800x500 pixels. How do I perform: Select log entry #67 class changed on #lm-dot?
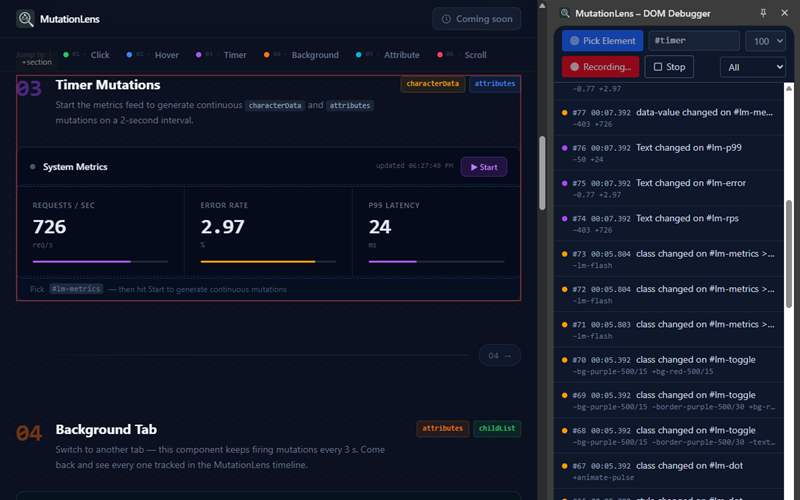tap(669, 471)
